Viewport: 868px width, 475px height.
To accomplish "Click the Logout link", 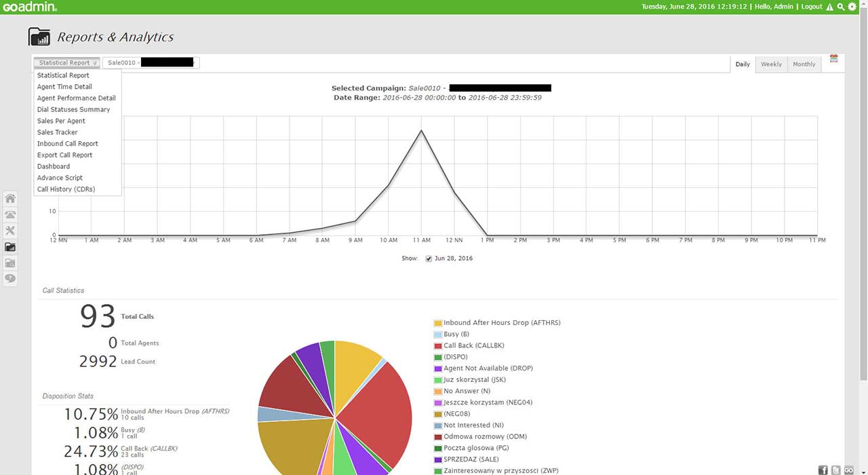I will coord(812,7).
